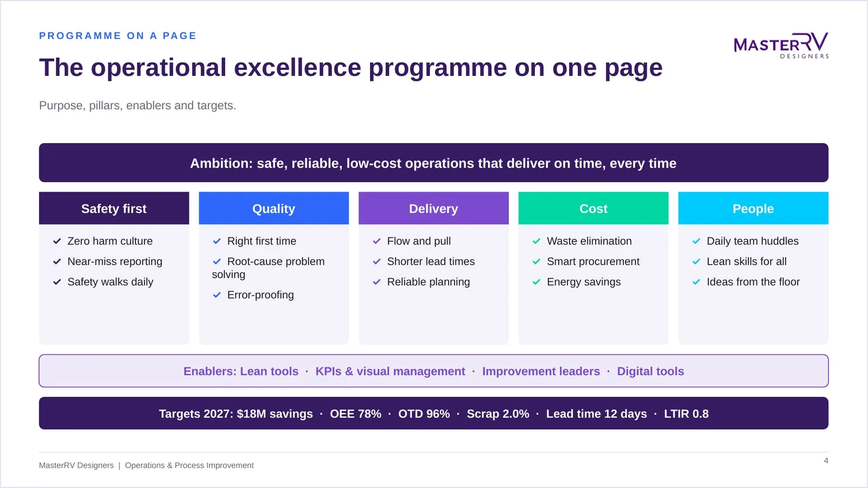Screen dimensions: 868x488
Task: Click the checkmark beside Smart procurement
Action: pos(537,261)
